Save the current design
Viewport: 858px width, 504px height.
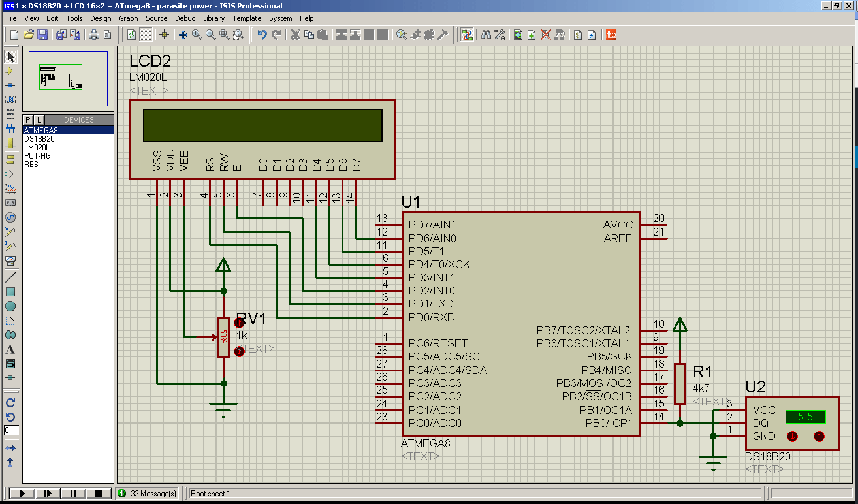tap(42, 35)
